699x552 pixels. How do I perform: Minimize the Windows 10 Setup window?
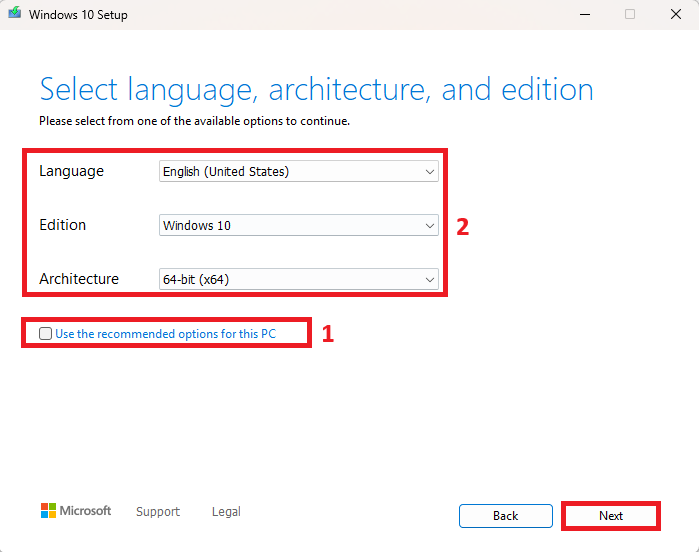click(585, 14)
